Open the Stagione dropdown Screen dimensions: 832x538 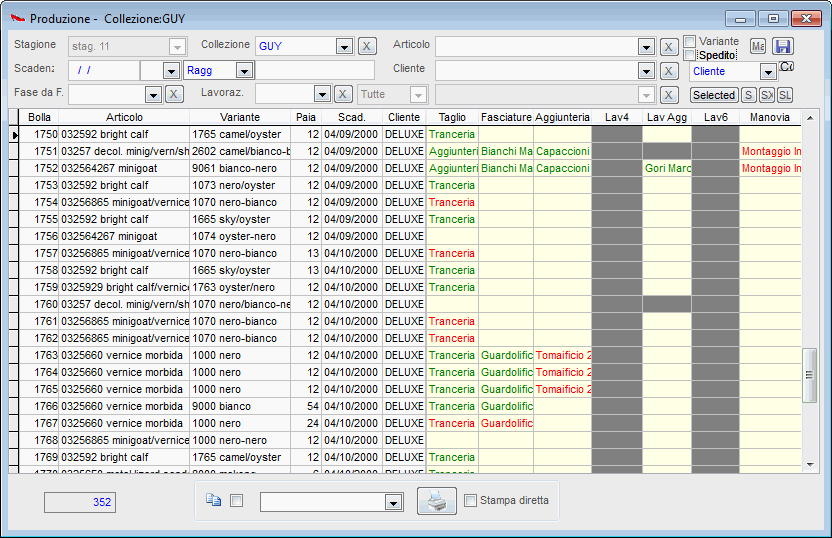point(177,47)
